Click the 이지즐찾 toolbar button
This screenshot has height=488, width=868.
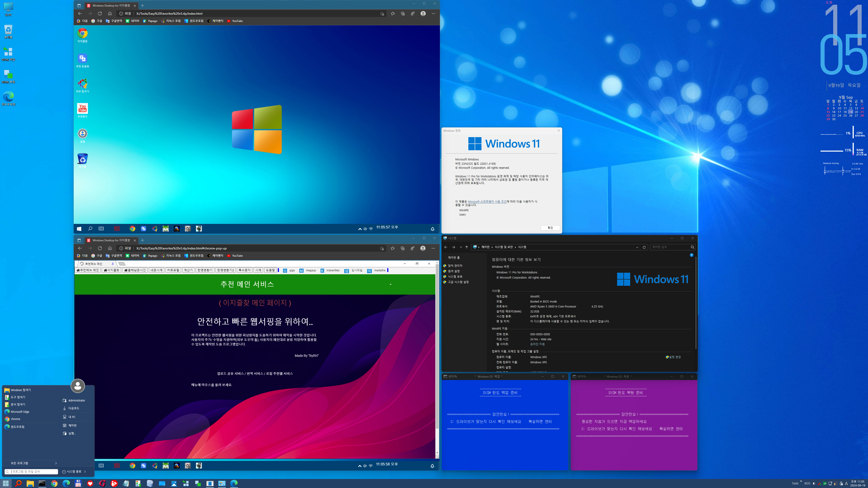[111, 270]
